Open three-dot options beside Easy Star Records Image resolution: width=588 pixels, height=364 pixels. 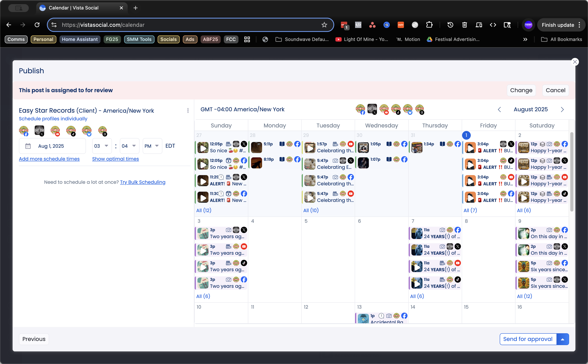pyautogui.click(x=188, y=110)
